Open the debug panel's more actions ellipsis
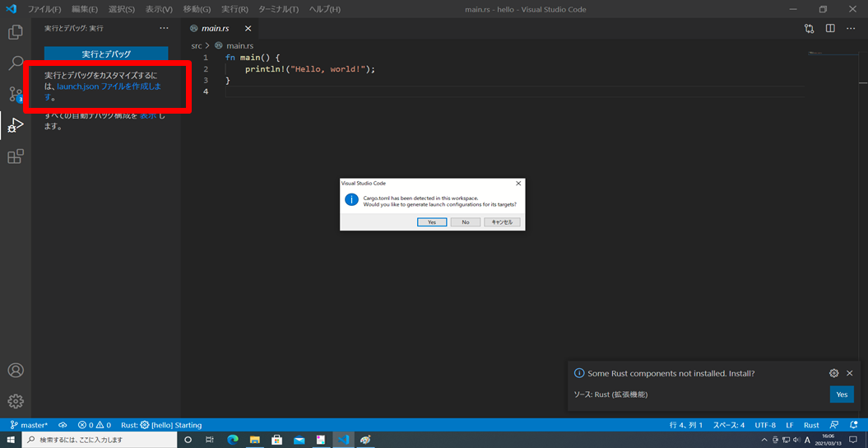Screen dimensions: 868x448 click(164, 28)
